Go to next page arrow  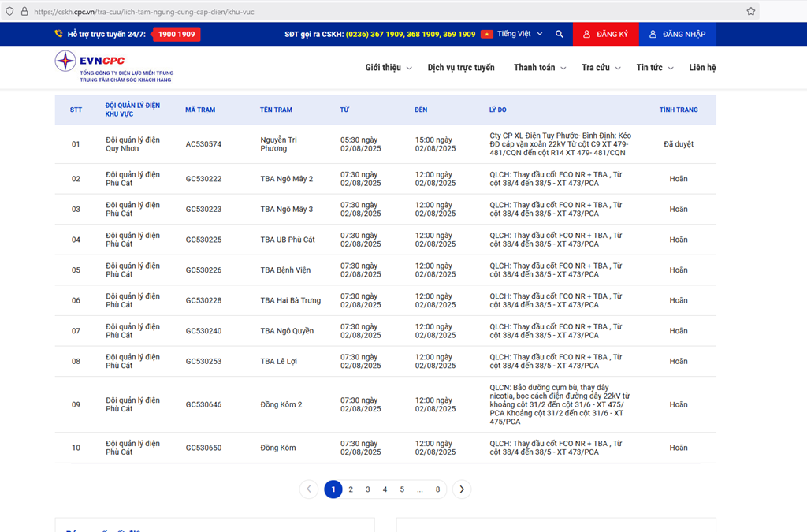tap(462, 489)
